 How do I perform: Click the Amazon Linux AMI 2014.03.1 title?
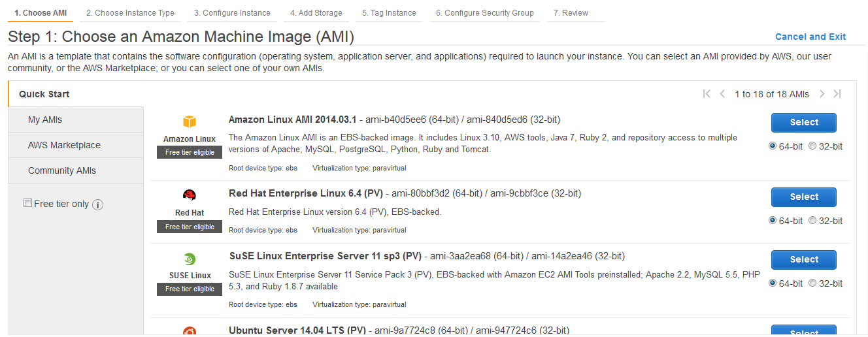293,120
